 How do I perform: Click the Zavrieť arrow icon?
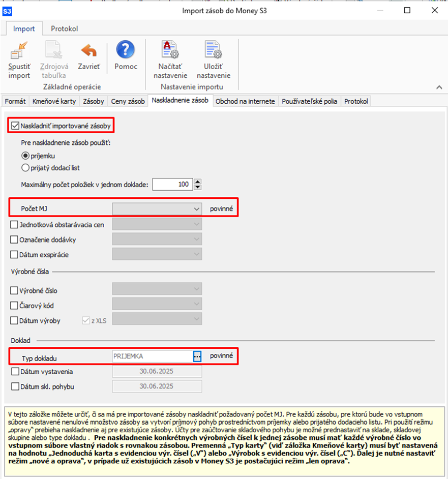89,51
